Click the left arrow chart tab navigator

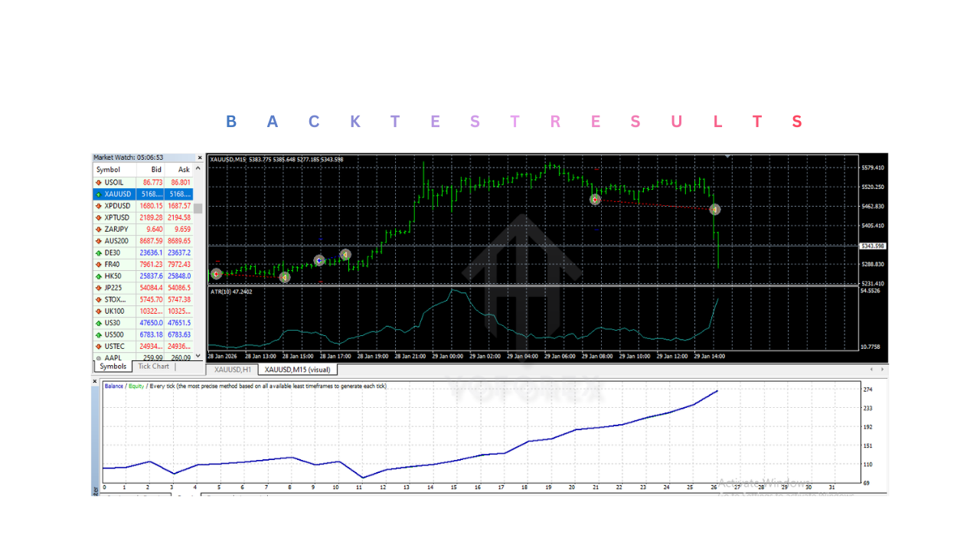click(871, 369)
